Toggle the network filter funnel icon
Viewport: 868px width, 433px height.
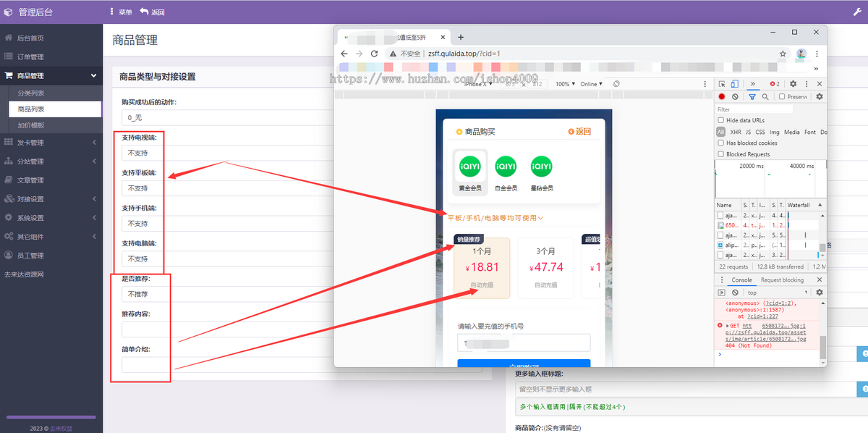click(752, 96)
